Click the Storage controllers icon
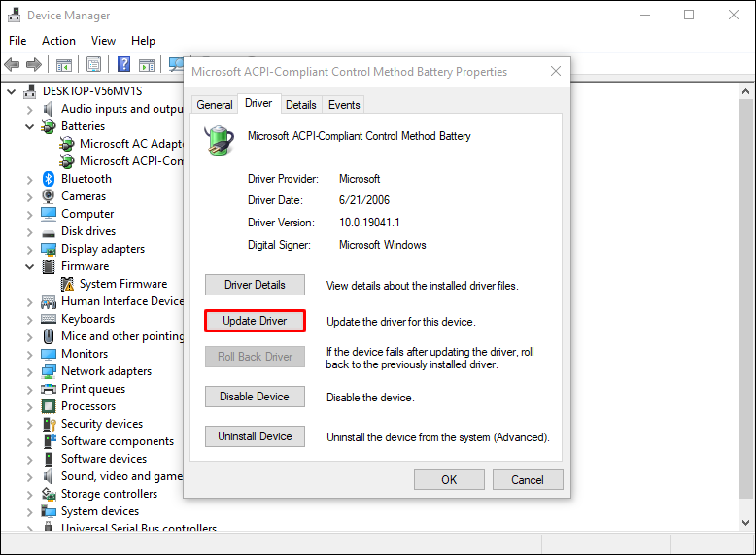This screenshot has width=756, height=555. (49, 494)
